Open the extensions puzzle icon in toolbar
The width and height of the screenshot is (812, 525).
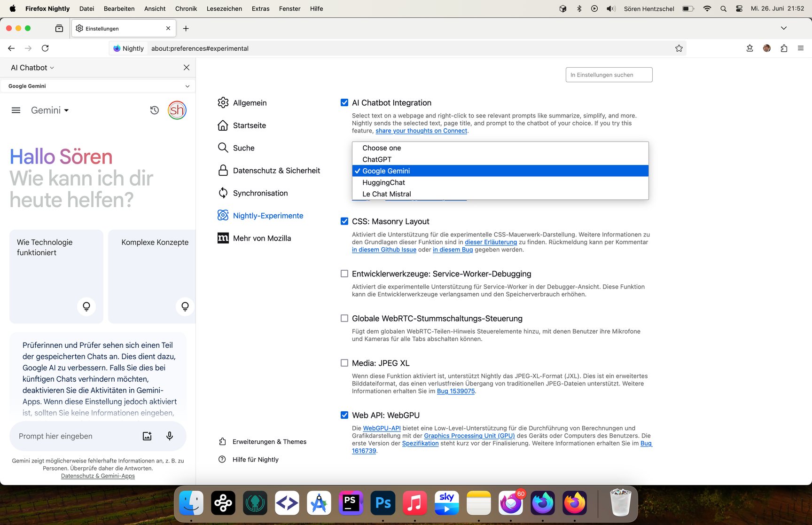click(784, 48)
